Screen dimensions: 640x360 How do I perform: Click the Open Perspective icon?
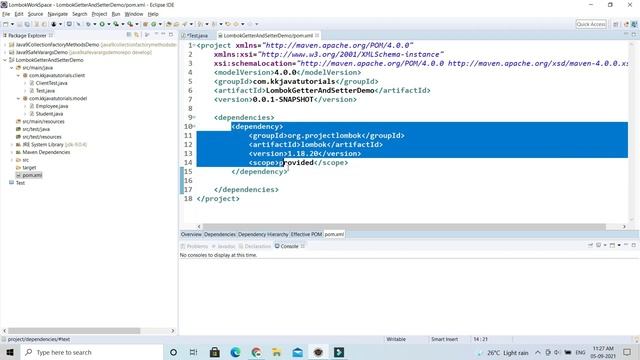(x=616, y=24)
